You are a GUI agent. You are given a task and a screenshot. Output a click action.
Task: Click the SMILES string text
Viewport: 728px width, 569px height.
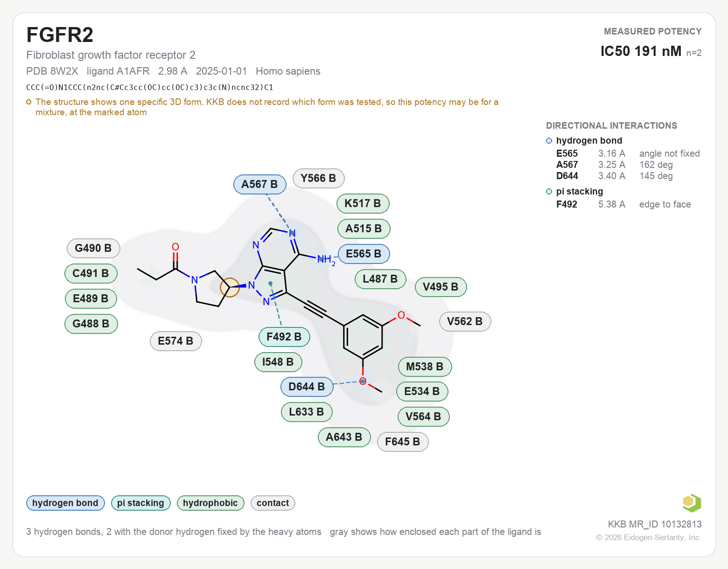point(150,87)
